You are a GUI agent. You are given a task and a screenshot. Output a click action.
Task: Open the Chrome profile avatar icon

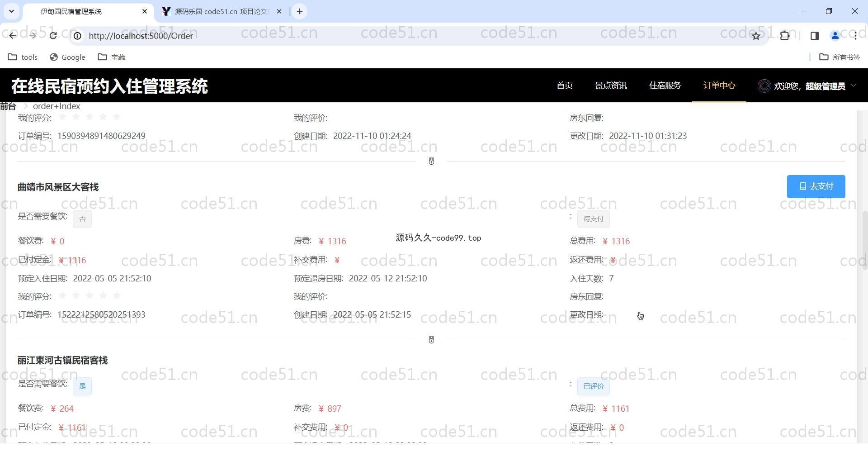click(835, 36)
